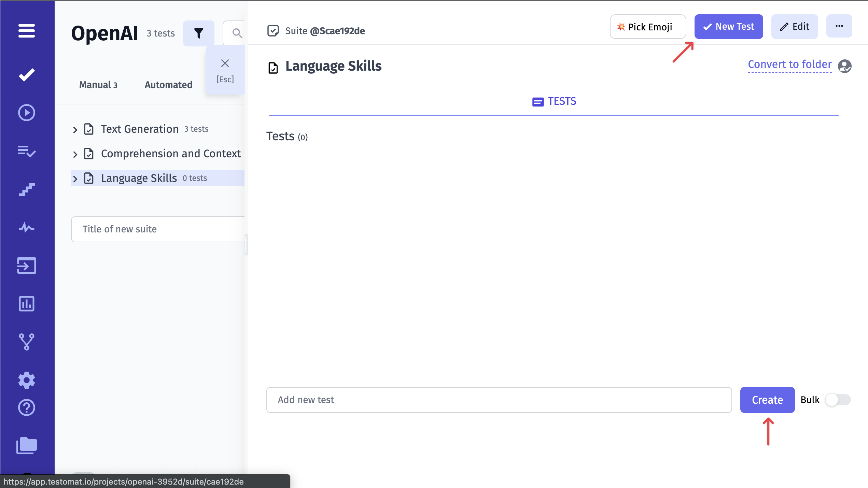Click the Manual tab filter
Viewport: 868px width, 488px height.
pyautogui.click(x=98, y=85)
